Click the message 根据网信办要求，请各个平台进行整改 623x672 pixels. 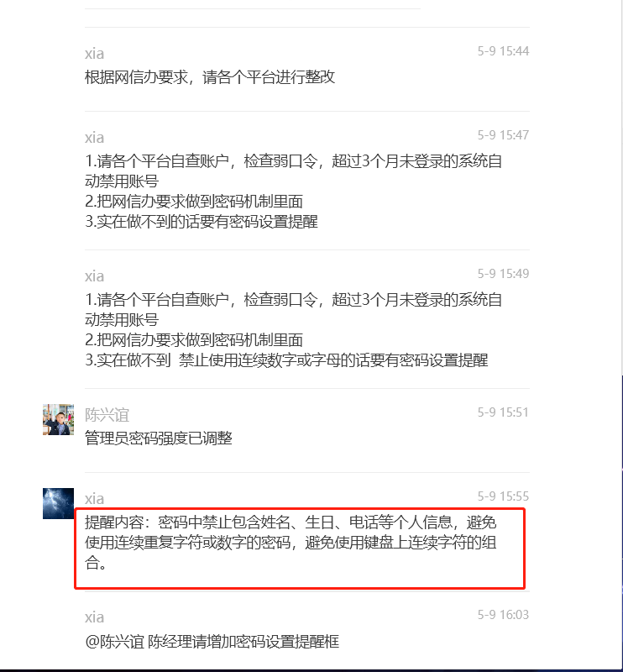coord(210,77)
